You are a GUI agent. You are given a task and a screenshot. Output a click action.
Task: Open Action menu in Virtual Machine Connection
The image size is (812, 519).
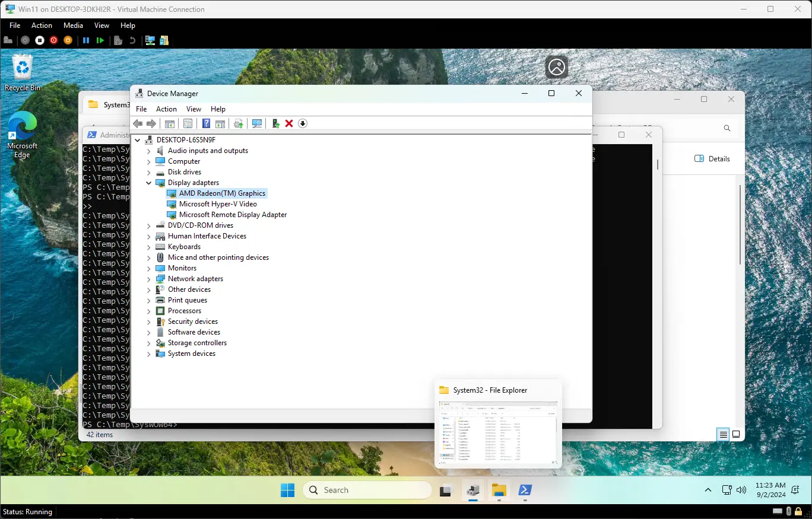[42, 26]
